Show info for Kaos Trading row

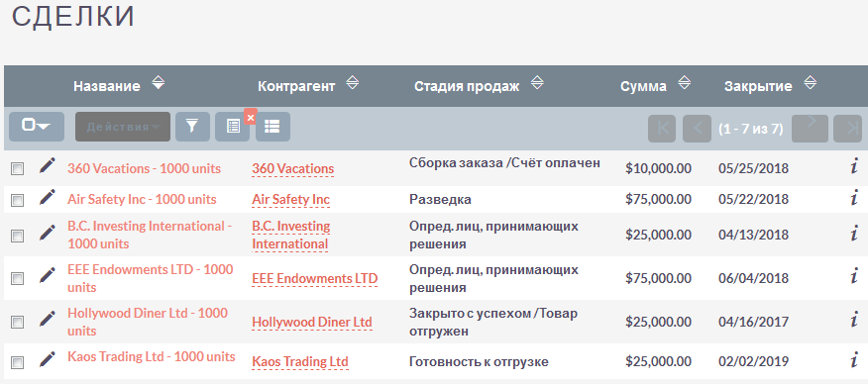pos(854,360)
